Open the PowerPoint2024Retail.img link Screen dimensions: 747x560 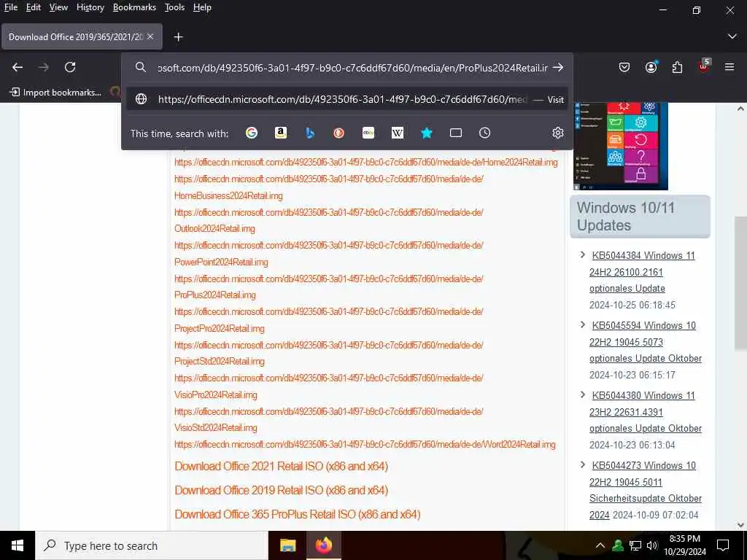coord(329,254)
